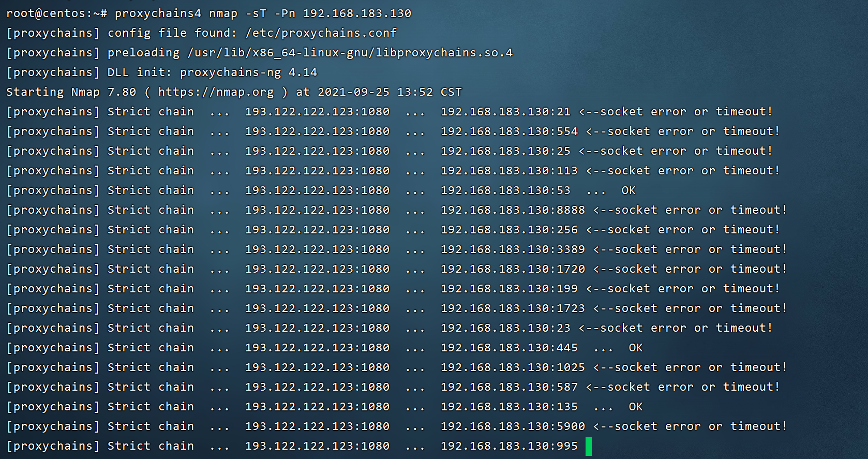Click target address '192.168.183.130:995'
This screenshot has width=868, height=459.
509,446
